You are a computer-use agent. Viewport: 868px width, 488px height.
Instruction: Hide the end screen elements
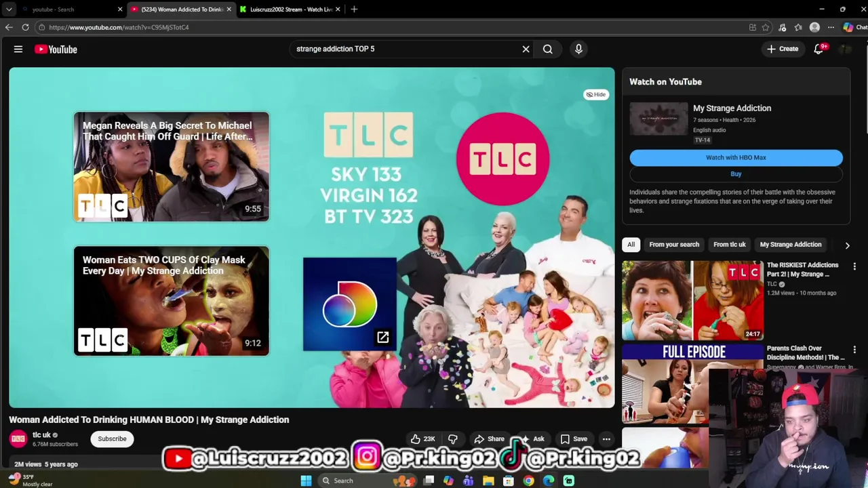(x=596, y=94)
